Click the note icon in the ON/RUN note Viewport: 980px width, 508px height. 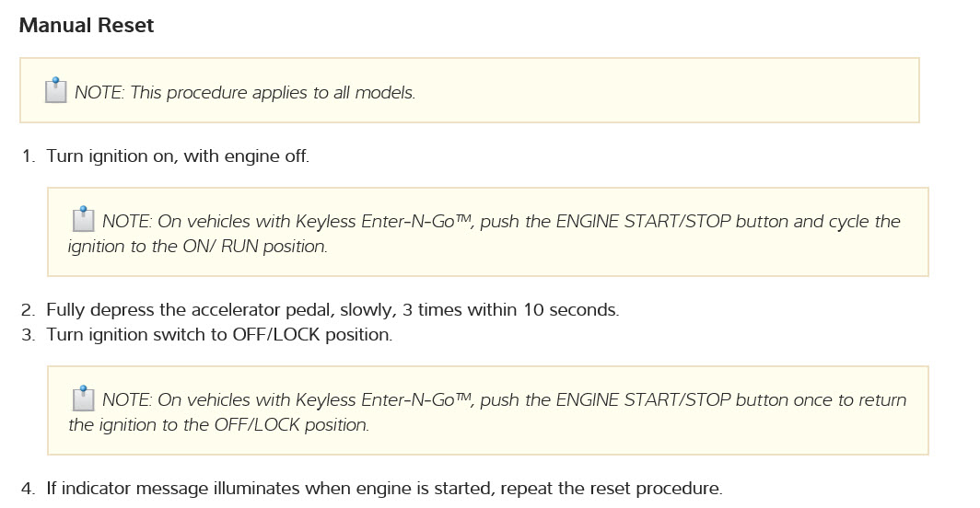(x=84, y=220)
